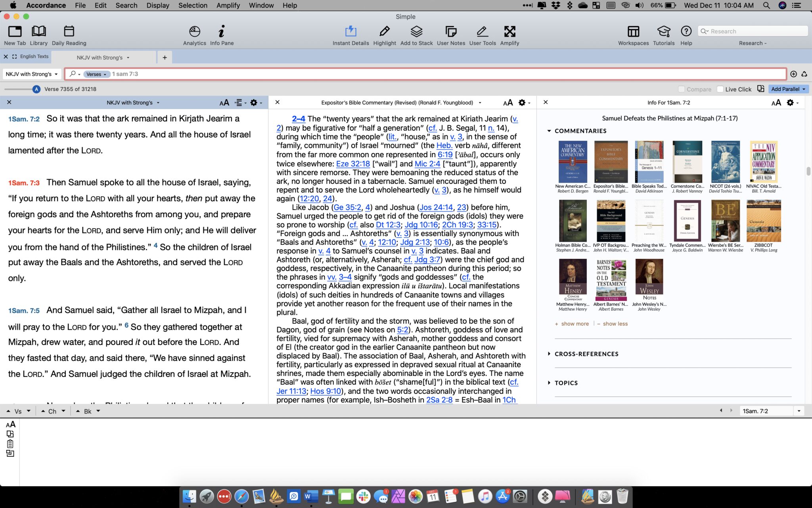Click the show more link
Viewport: 812px width, 508px height.
(575, 324)
